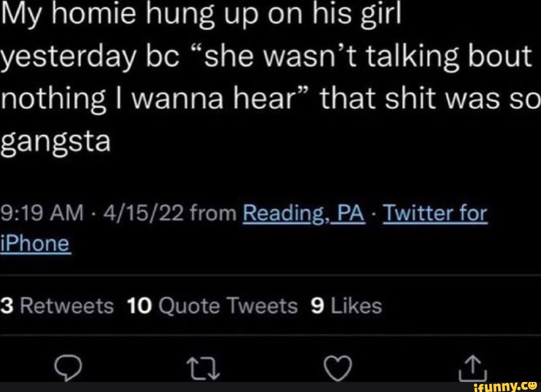
Task: Click the engagement stats row
Action: click(200, 305)
